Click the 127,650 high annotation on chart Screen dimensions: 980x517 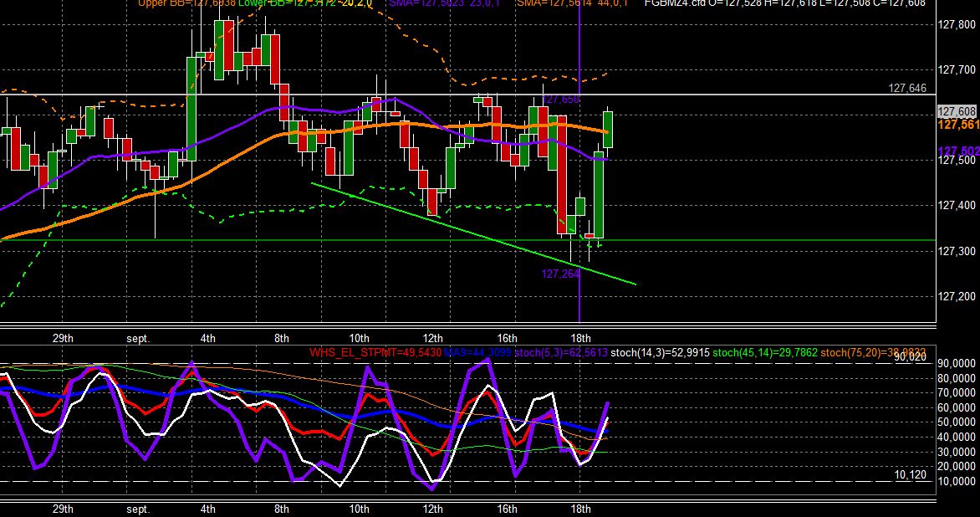pyautogui.click(x=560, y=100)
